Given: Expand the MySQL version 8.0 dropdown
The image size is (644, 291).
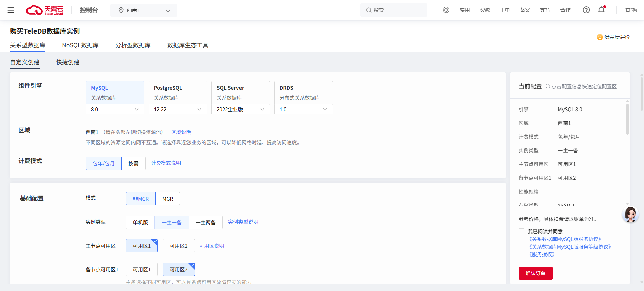Looking at the screenshot, I should [115, 109].
